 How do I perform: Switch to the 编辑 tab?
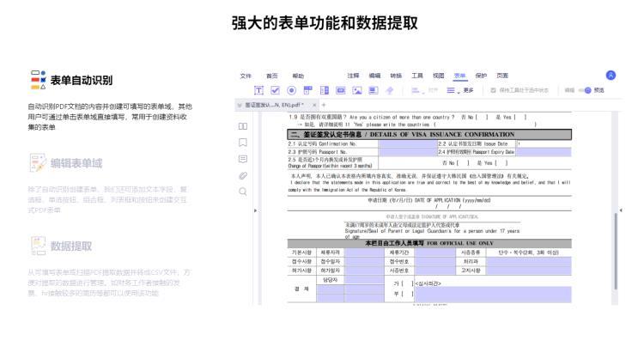(374, 76)
